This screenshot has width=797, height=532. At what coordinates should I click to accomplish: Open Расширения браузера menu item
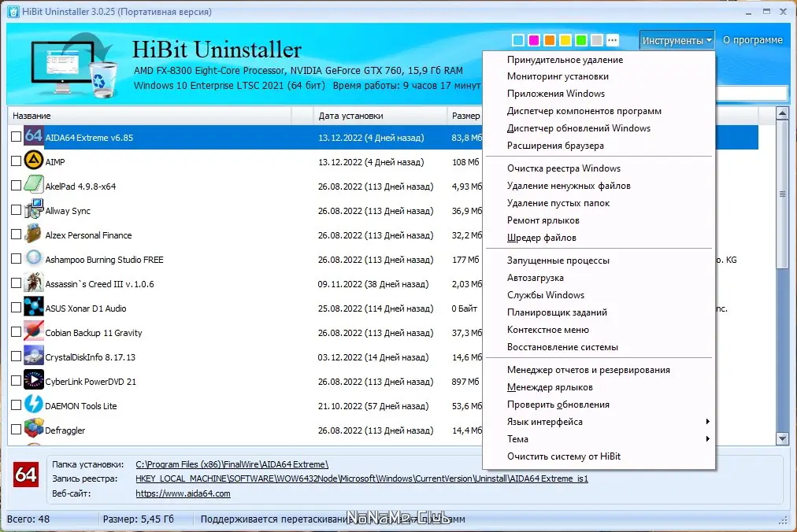[599, 146]
